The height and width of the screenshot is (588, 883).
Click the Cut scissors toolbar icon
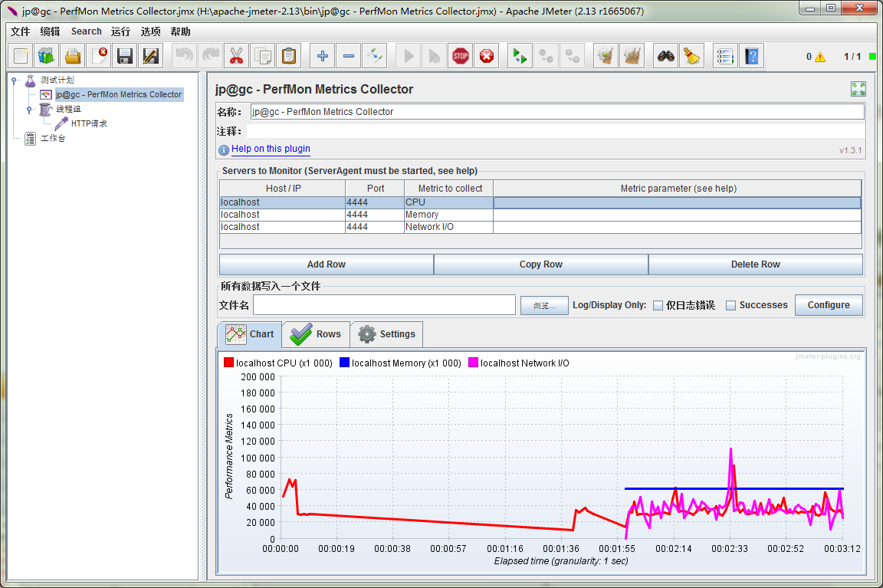pyautogui.click(x=237, y=56)
